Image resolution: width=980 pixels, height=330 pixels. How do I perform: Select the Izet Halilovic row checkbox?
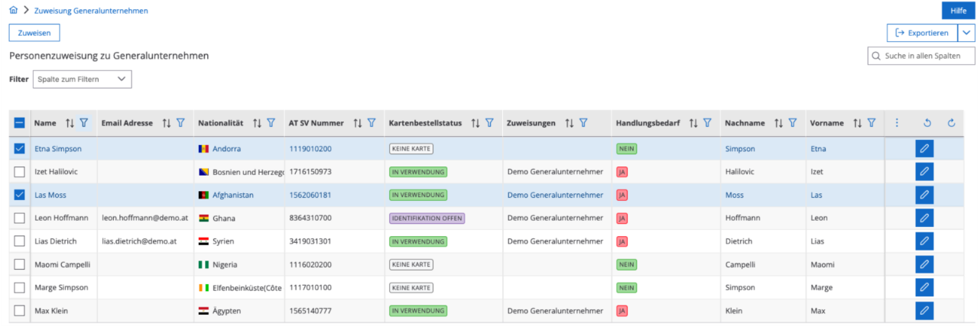(20, 172)
